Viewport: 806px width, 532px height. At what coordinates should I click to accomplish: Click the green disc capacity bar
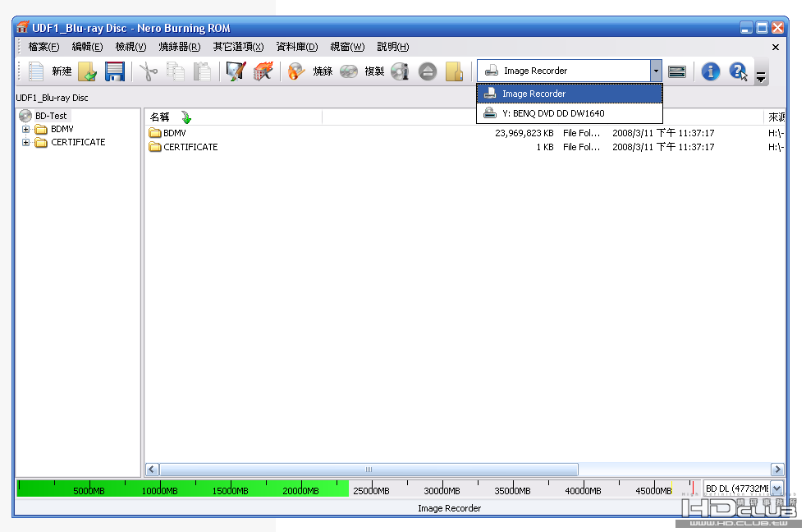(x=182, y=488)
